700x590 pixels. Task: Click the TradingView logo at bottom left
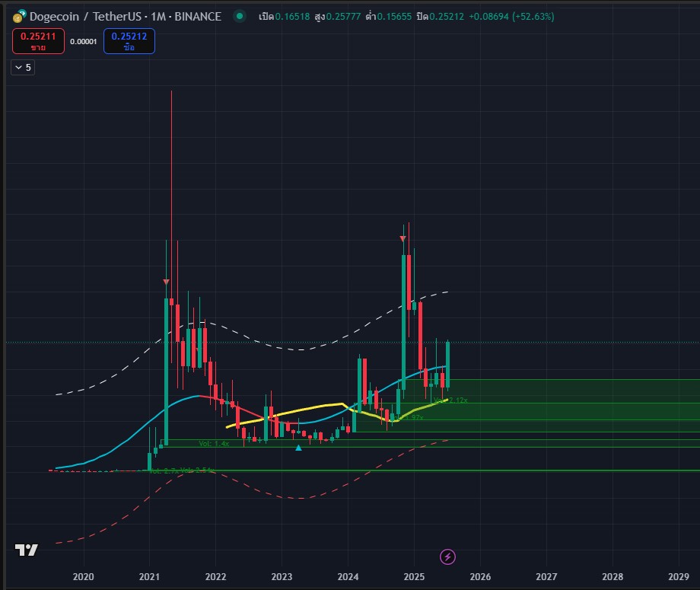[x=27, y=550]
